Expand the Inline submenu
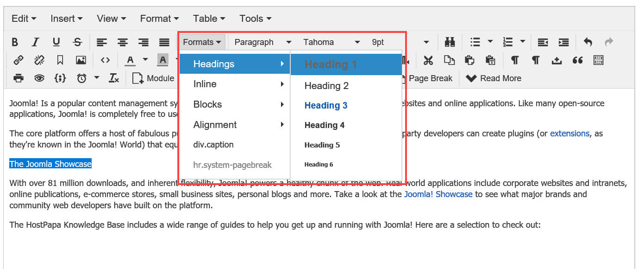This screenshot has width=644, height=269. [x=235, y=84]
